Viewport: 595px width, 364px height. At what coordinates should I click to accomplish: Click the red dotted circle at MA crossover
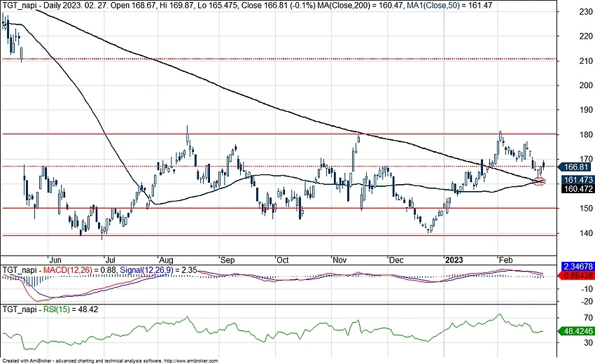click(x=540, y=182)
